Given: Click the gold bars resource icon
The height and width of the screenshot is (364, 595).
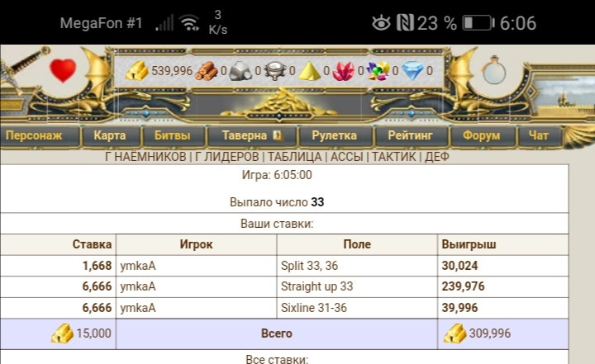Looking at the screenshot, I should point(137,70).
